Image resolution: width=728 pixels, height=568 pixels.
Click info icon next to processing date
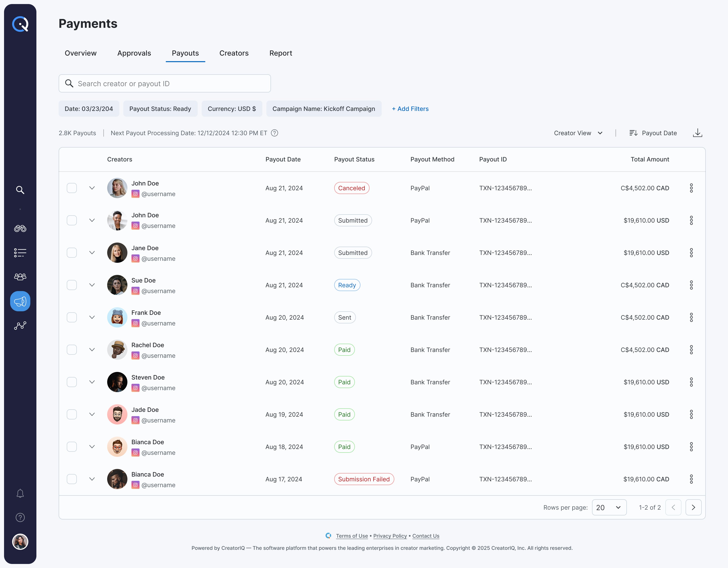tap(274, 133)
